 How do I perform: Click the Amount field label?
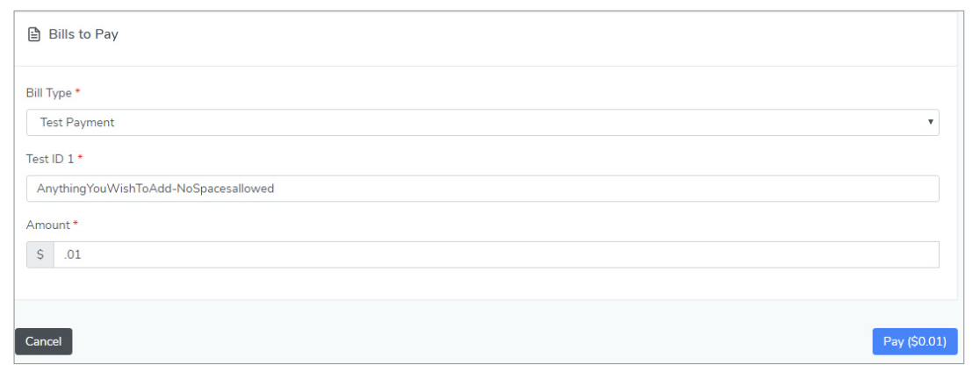(x=47, y=225)
